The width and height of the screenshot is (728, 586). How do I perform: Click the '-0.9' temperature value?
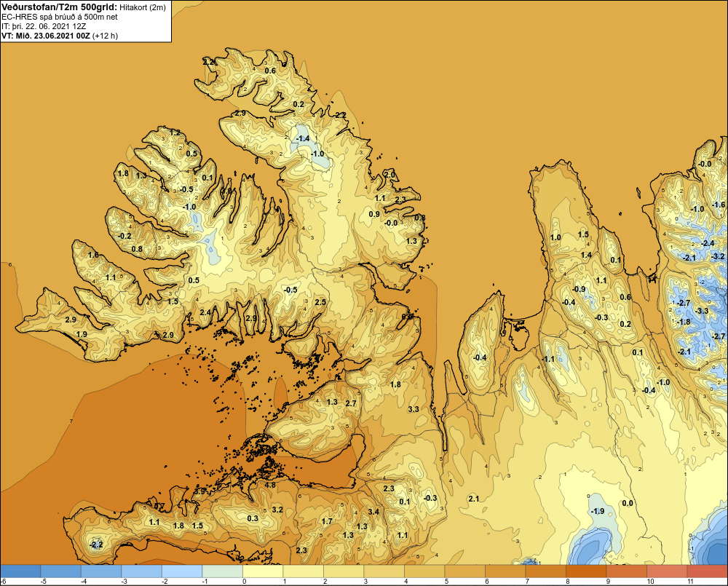pos(579,289)
